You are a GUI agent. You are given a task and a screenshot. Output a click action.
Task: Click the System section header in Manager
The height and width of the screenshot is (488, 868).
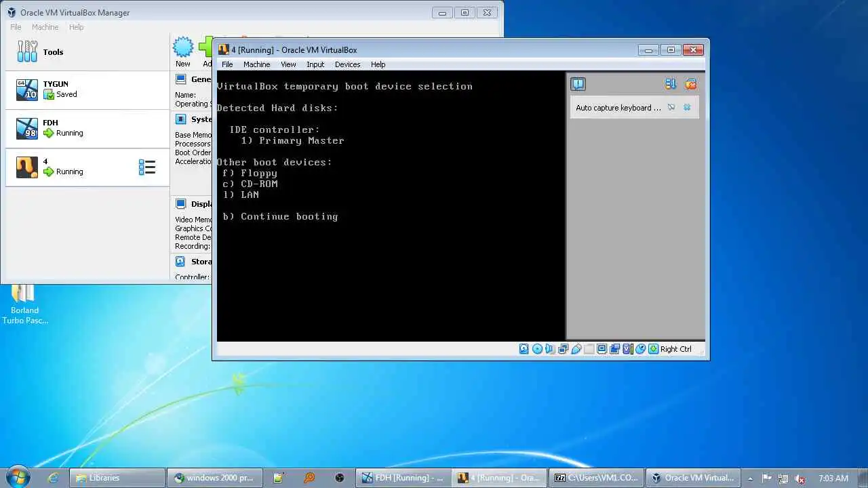click(x=193, y=119)
